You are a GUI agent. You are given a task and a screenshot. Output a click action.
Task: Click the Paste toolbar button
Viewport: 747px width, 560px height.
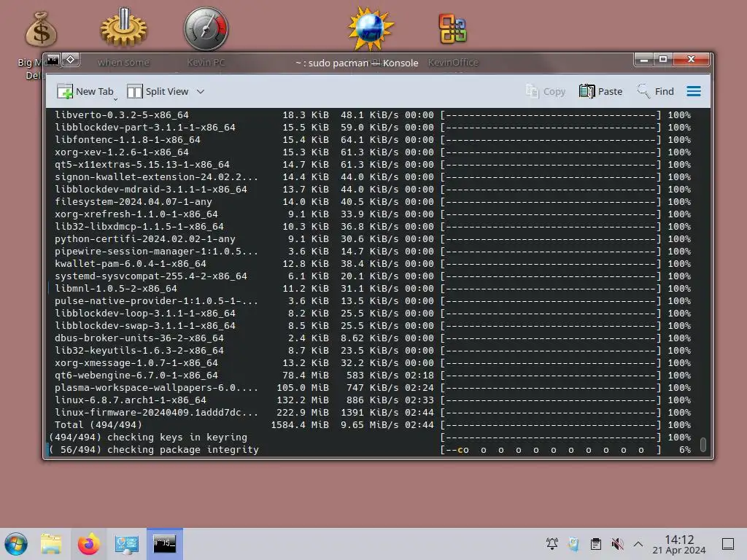[x=601, y=91]
